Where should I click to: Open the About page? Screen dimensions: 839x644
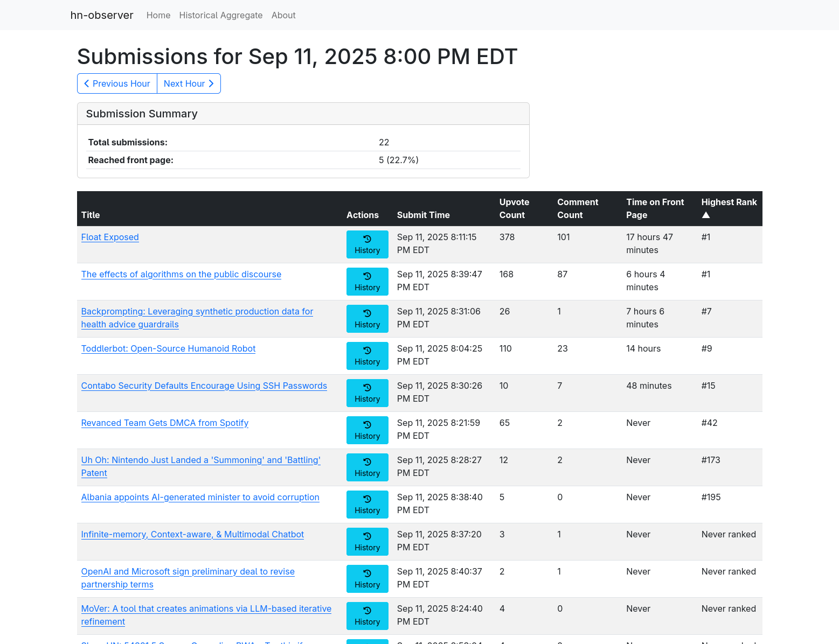coord(283,15)
